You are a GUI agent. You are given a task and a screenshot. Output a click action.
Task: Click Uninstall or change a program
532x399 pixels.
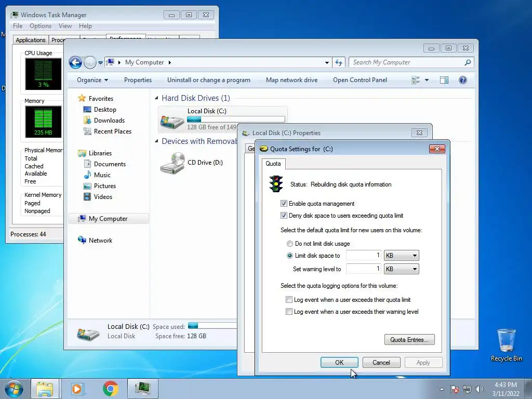point(209,80)
